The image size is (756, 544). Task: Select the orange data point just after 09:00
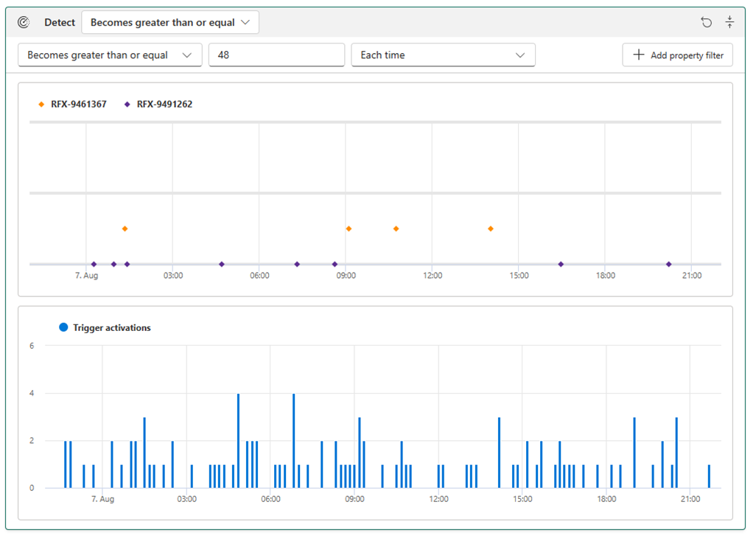349,229
